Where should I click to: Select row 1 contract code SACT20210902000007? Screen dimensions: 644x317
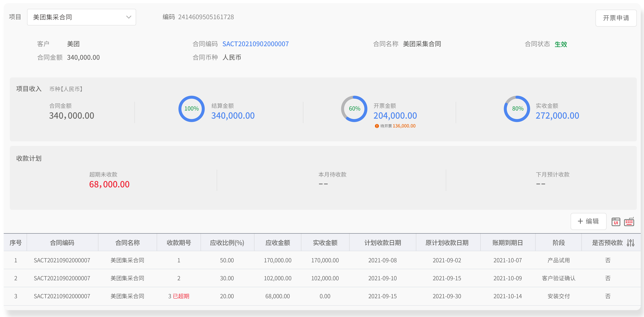click(x=62, y=260)
